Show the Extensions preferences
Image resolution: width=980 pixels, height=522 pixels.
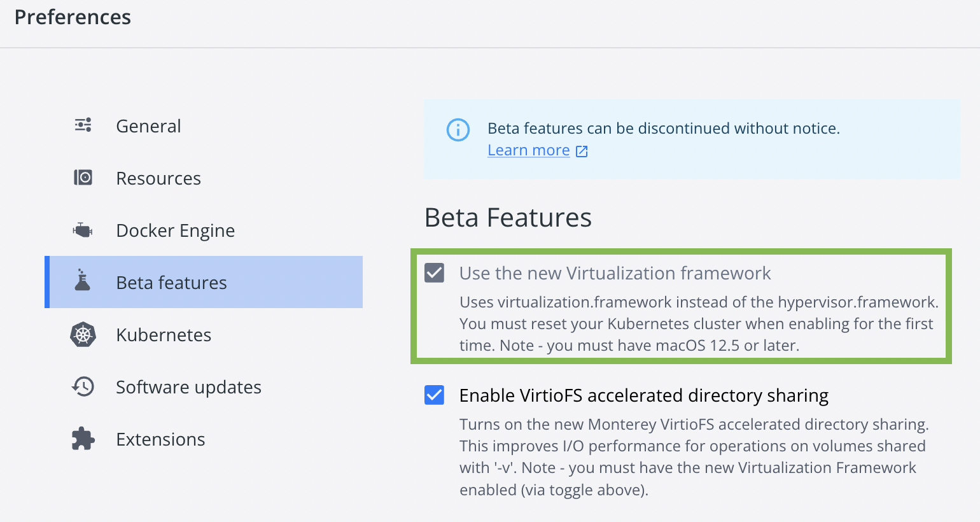[x=160, y=439]
